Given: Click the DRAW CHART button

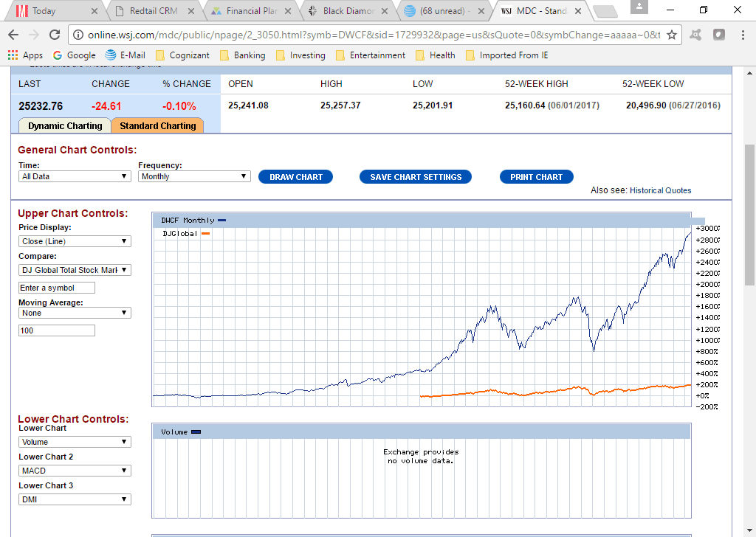Looking at the screenshot, I should click(295, 177).
